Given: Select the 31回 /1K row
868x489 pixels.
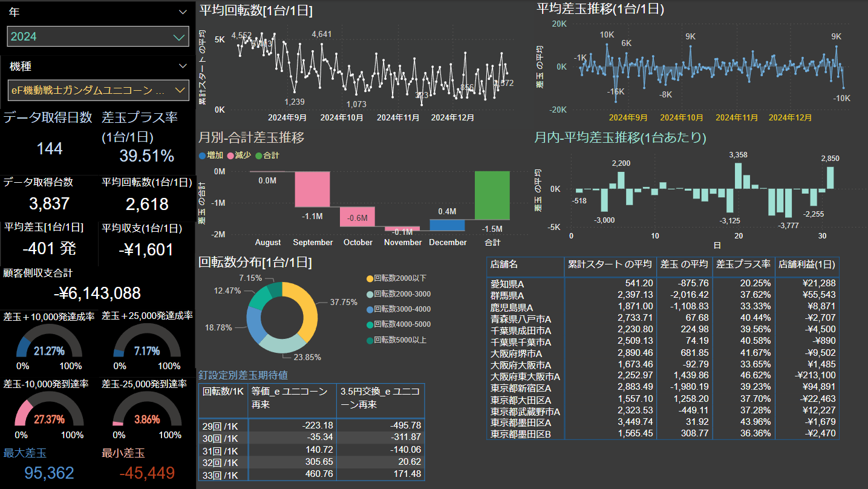Looking at the screenshot, I should tap(223, 450).
